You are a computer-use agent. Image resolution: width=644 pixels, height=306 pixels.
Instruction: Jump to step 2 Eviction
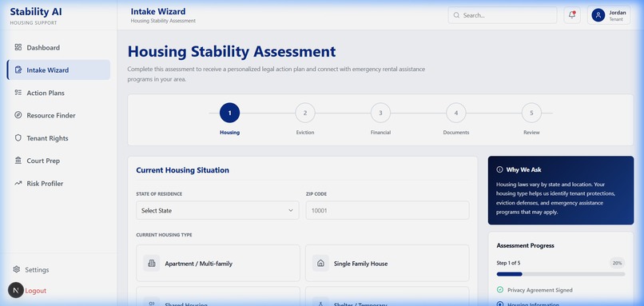pos(305,113)
